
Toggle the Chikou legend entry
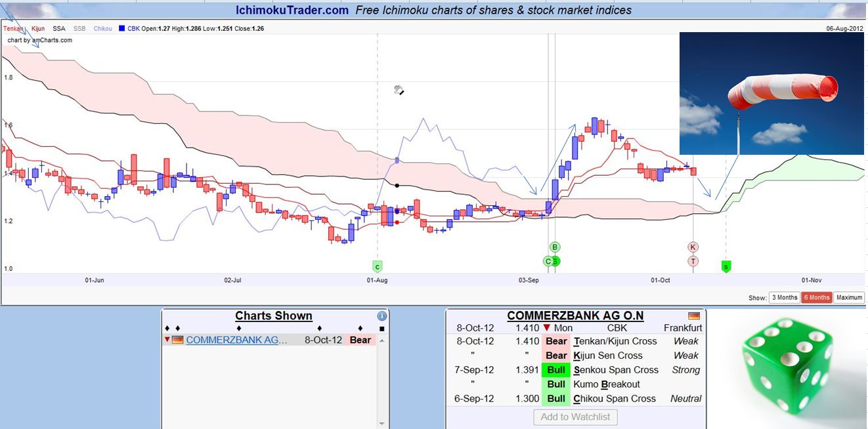pos(103,29)
